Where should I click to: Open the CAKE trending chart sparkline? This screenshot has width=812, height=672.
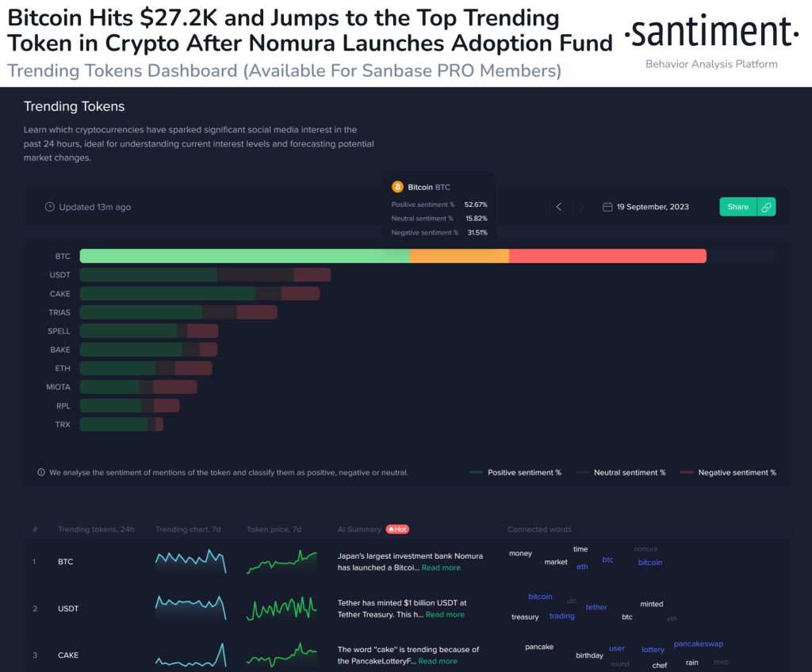tap(190, 655)
